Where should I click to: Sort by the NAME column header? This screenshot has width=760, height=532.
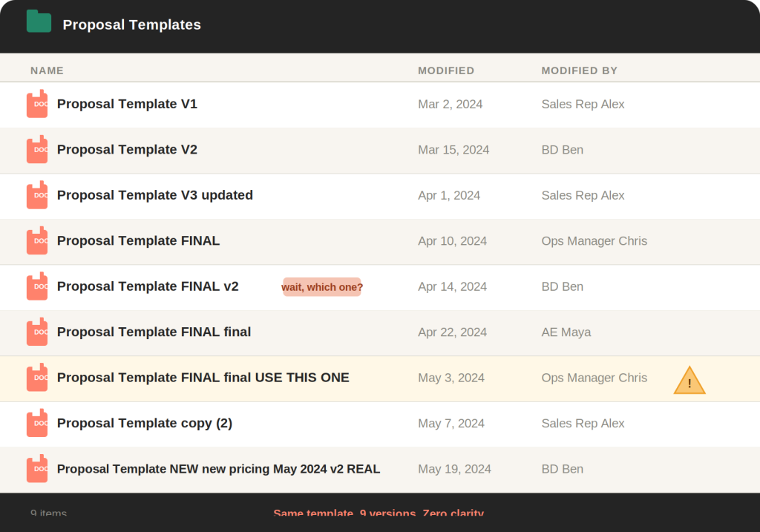47,70
